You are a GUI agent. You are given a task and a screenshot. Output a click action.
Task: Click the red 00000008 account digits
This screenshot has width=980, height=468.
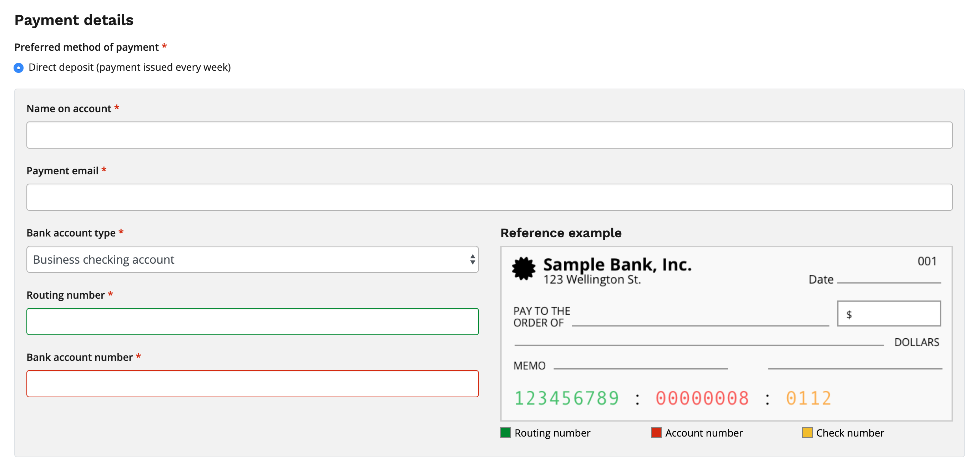point(702,398)
